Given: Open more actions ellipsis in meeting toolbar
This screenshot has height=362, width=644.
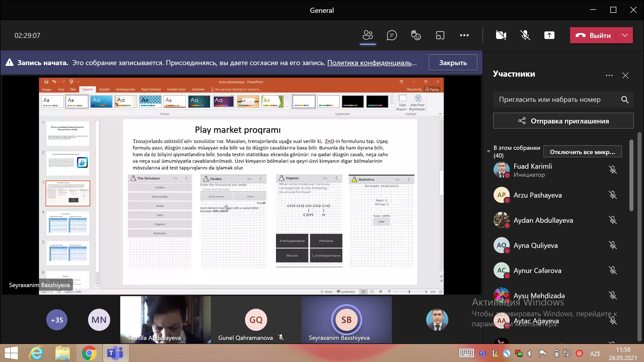Looking at the screenshot, I should pos(464,35).
